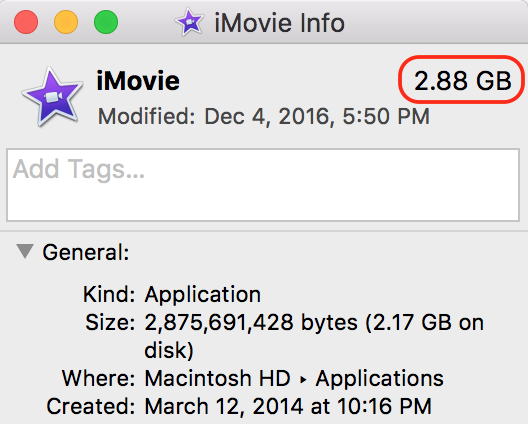Zoom window with the green button
The image size is (528, 424).
pyautogui.click(x=106, y=22)
